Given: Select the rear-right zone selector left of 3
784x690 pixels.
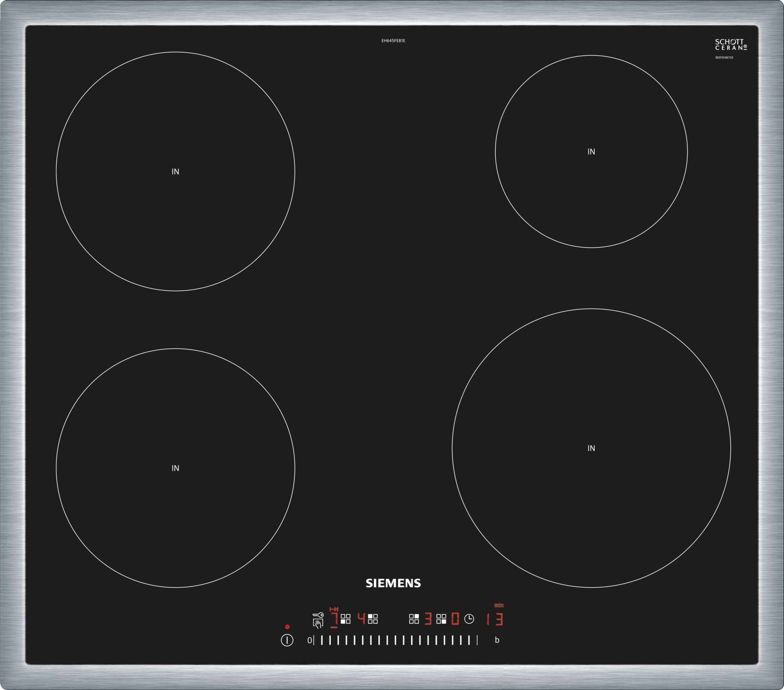Looking at the screenshot, I should (414, 619).
